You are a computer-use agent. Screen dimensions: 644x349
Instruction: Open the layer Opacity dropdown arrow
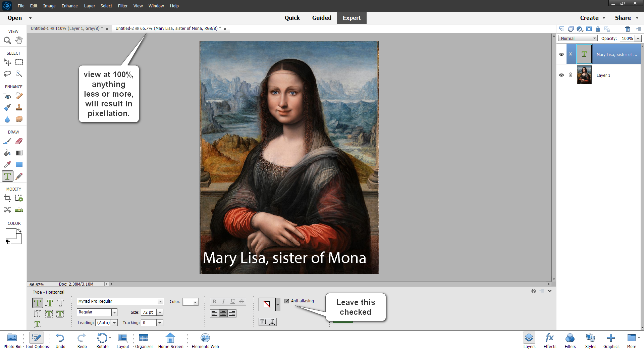(x=638, y=39)
